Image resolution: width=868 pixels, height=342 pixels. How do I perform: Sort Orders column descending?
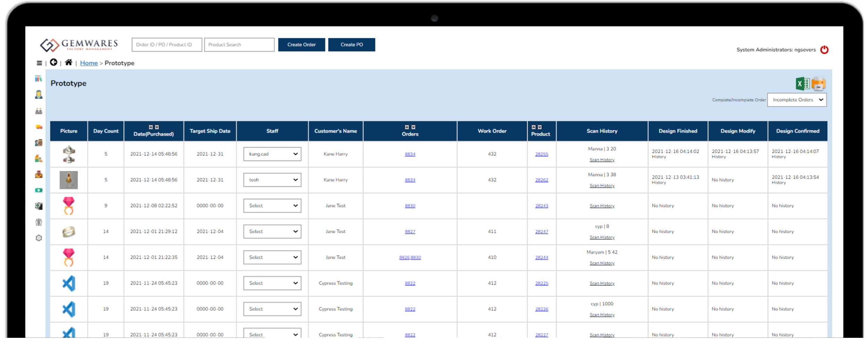(414, 127)
